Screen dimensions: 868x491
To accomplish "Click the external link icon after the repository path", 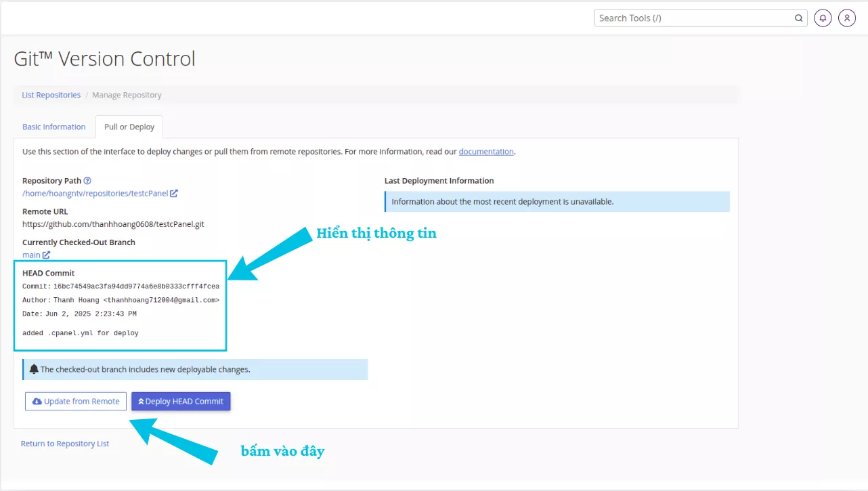I will click(175, 193).
